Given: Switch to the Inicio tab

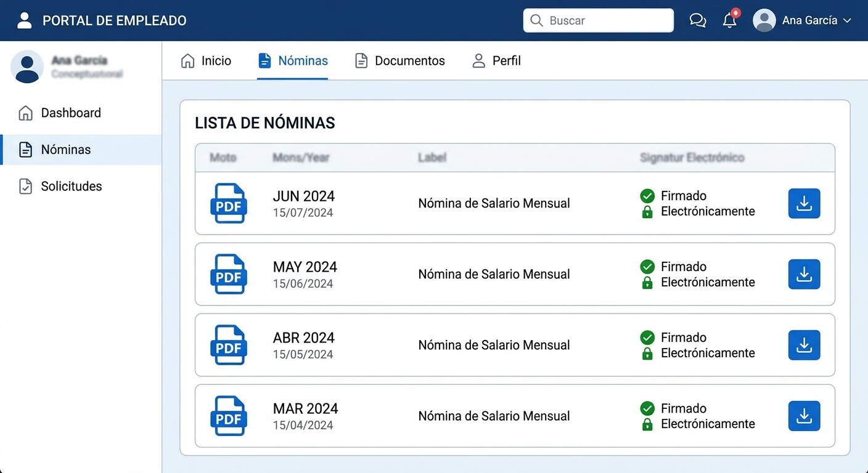Looking at the screenshot, I should pyautogui.click(x=206, y=60).
